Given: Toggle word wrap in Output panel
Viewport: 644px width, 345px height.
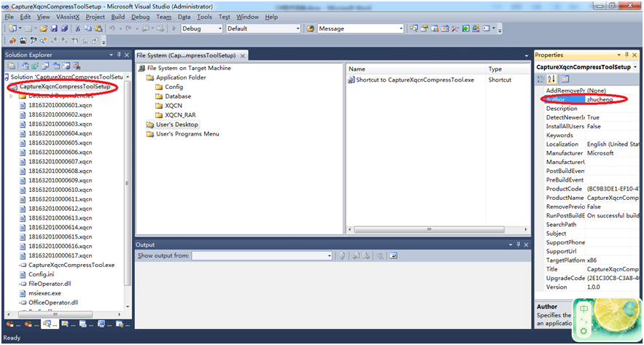Looking at the screenshot, I should [x=393, y=256].
